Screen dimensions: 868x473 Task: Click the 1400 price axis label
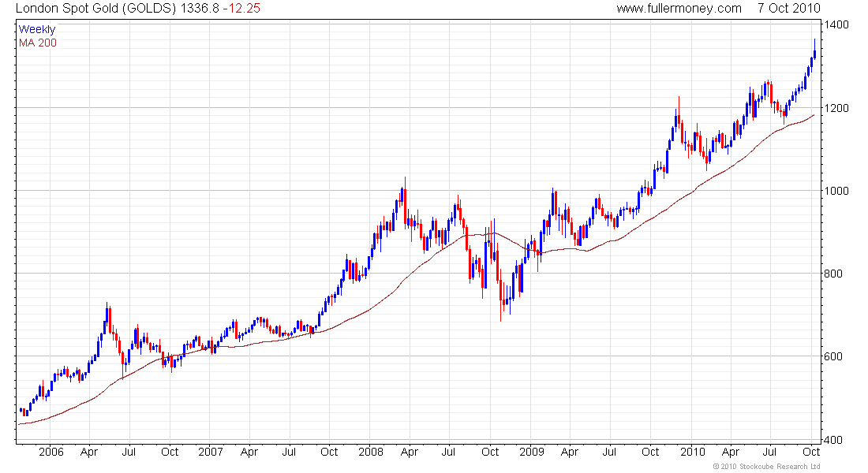tap(836, 24)
